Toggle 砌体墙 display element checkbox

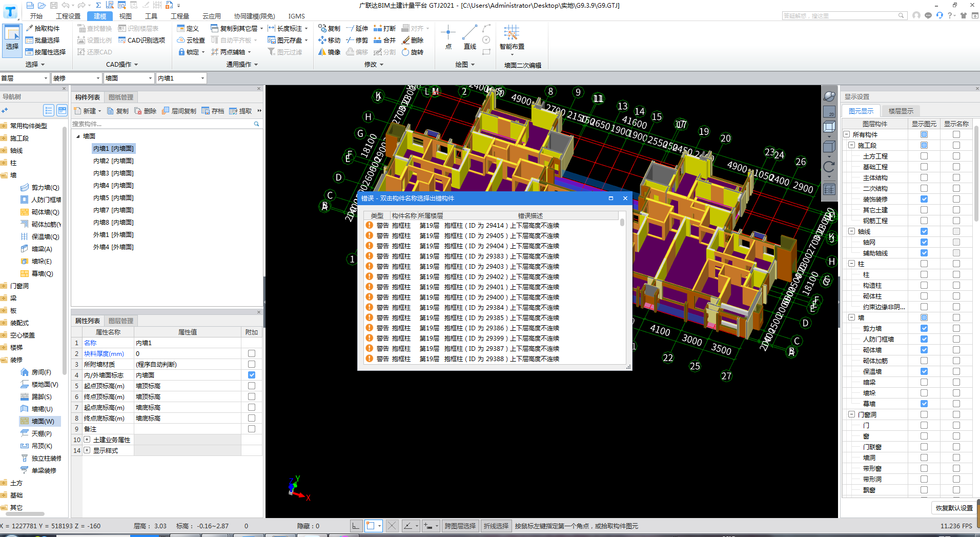coord(924,350)
